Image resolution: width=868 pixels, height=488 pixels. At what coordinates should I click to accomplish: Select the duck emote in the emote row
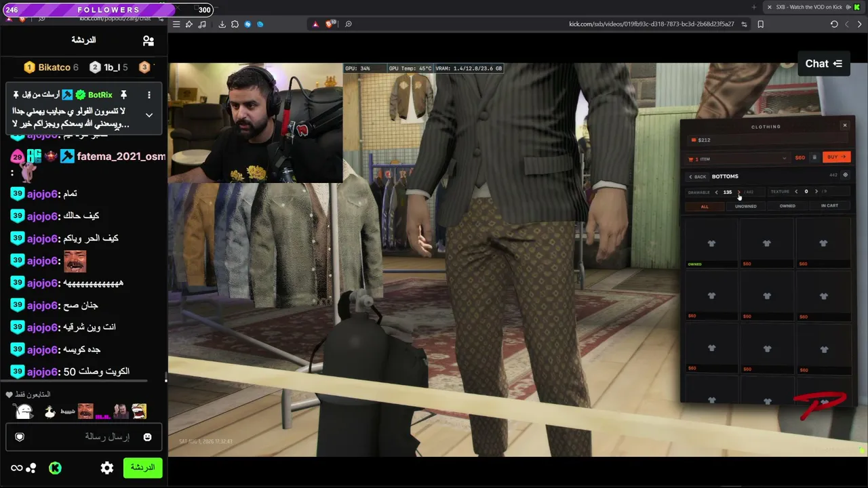point(49,411)
